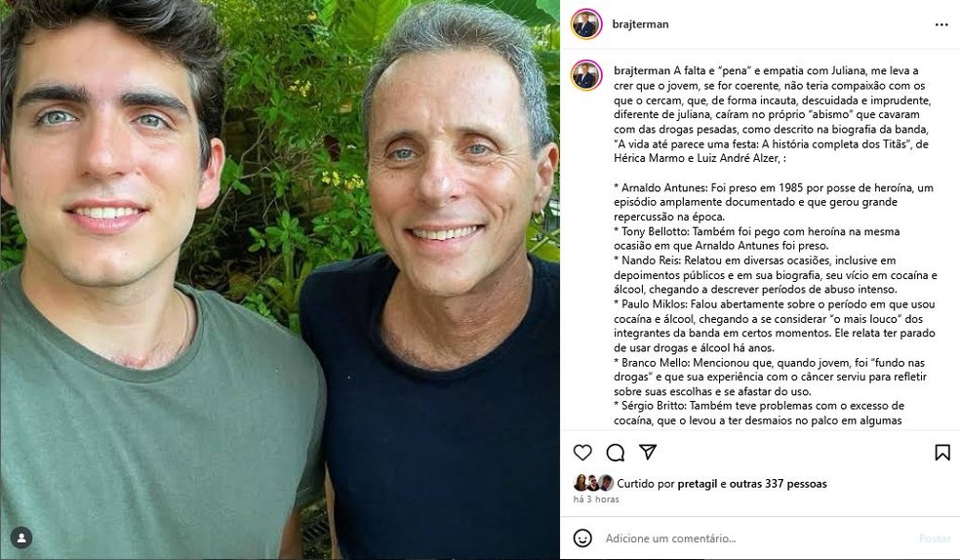Click the leftmost liker avatar under the post
This screenshot has height=560, width=960.
(580, 483)
